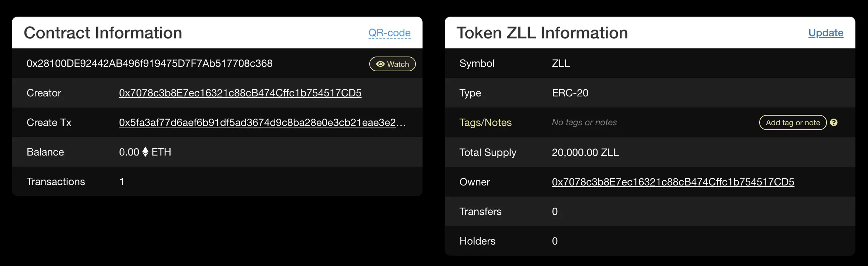Click the Total Supply value 20,000.00 ZLL
The height and width of the screenshot is (266, 868).
click(x=585, y=152)
